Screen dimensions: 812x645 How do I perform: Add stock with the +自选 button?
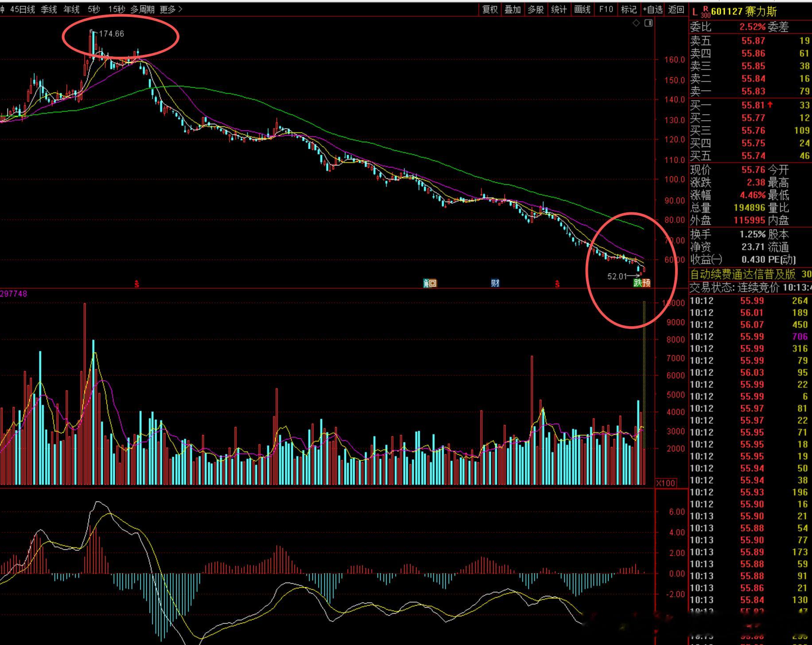[653, 9]
